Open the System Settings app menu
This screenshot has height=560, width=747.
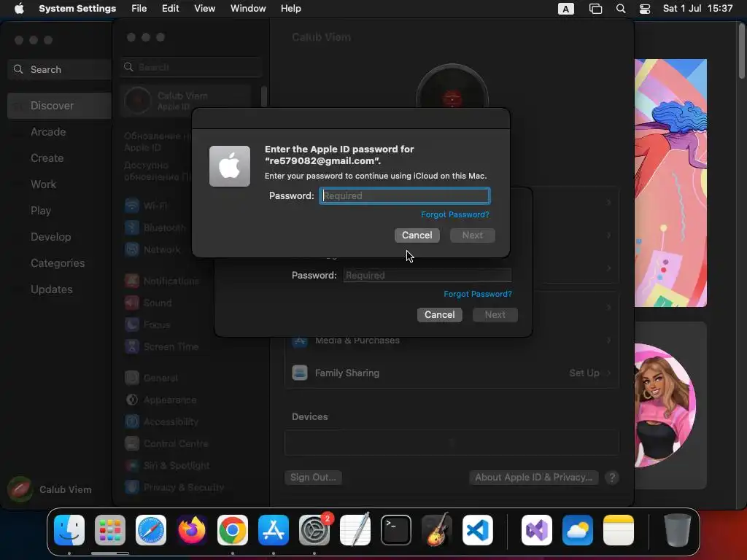77,9
